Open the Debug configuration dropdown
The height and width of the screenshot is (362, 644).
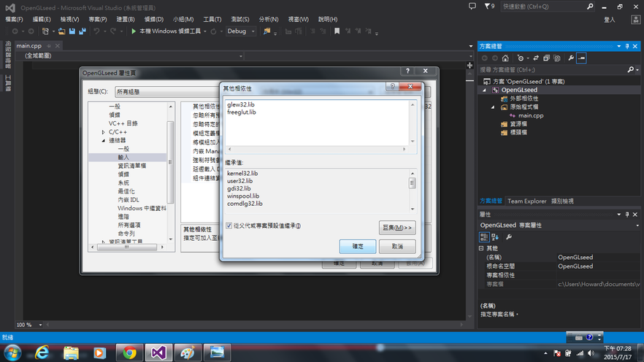click(x=241, y=31)
